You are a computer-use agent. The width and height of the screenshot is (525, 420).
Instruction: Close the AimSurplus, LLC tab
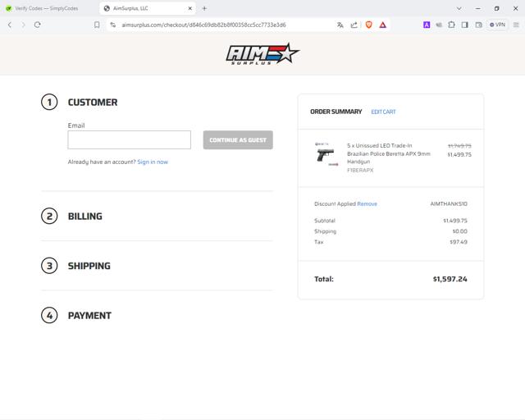point(189,8)
